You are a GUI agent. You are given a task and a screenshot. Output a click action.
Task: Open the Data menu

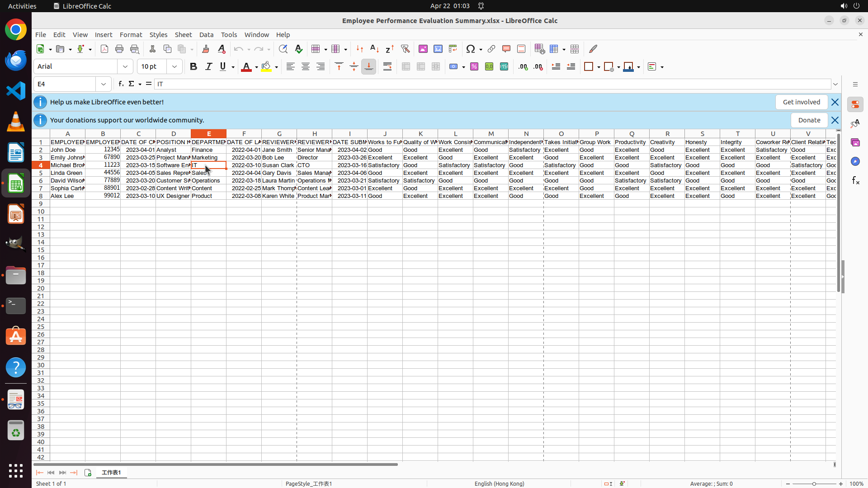(x=206, y=35)
